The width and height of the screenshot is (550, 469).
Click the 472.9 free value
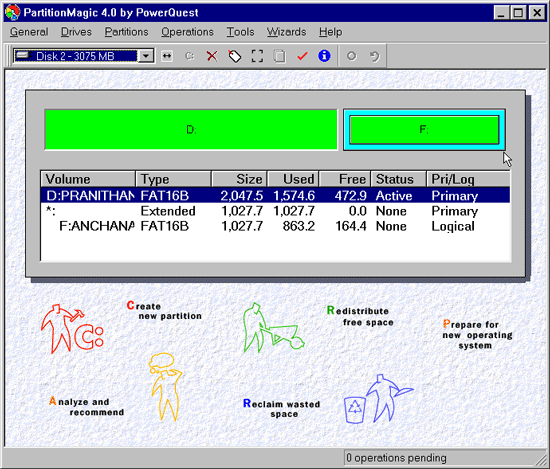click(x=350, y=196)
